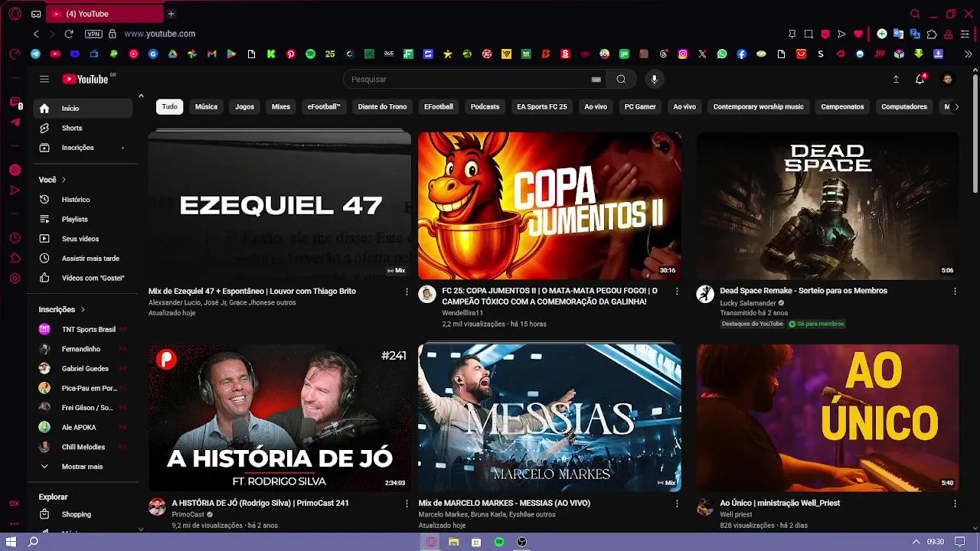The image size is (980, 551).
Task: Open Playlists in the sidebar
Action: tap(83, 219)
